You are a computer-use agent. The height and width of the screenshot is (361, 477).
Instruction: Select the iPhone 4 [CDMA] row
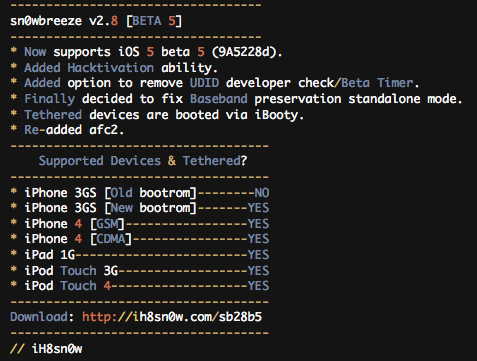pyautogui.click(x=140, y=239)
